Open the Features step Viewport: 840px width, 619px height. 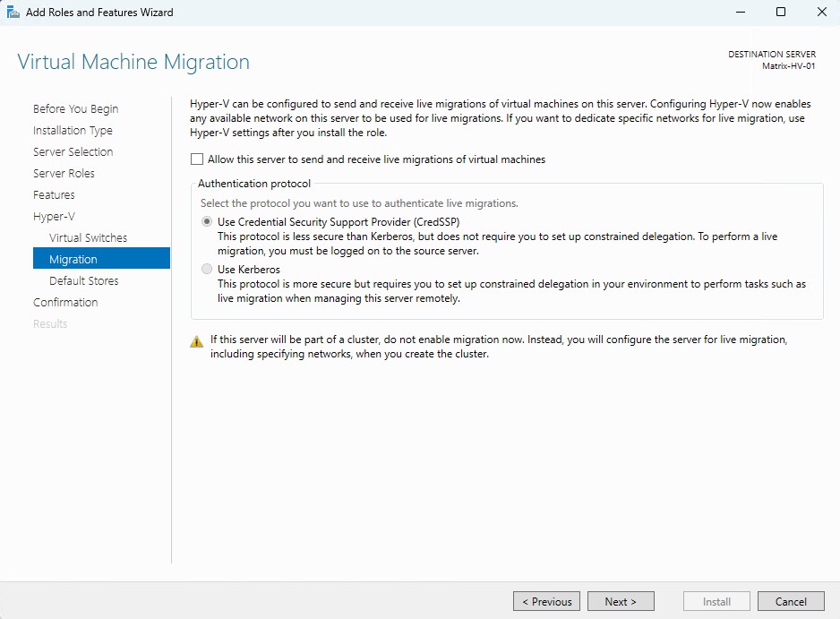pos(54,194)
